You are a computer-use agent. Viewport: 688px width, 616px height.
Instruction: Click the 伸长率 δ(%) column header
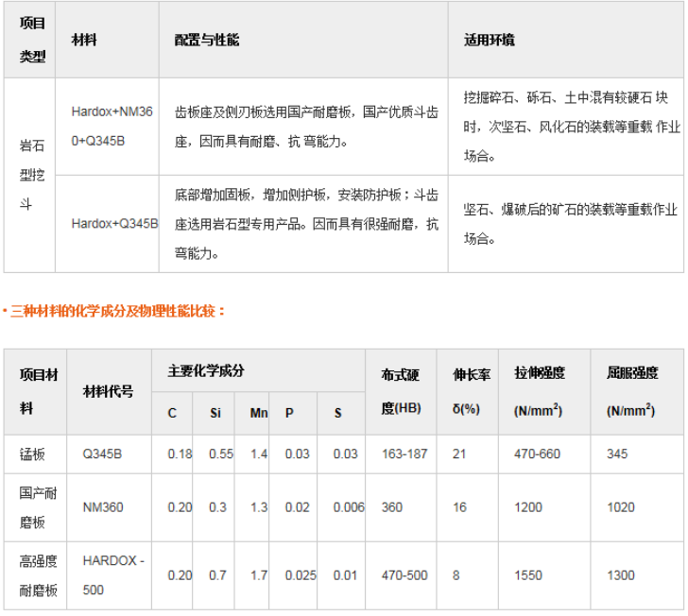471,391
